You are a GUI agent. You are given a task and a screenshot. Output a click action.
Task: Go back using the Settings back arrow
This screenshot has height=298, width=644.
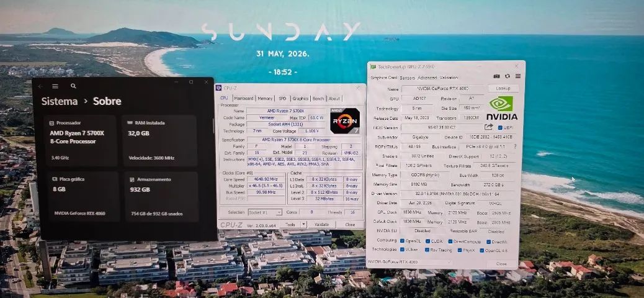point(40,86)
